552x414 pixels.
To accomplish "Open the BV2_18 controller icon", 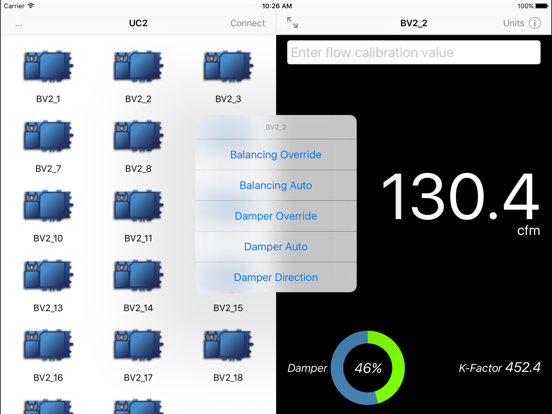I will (228, 345).
